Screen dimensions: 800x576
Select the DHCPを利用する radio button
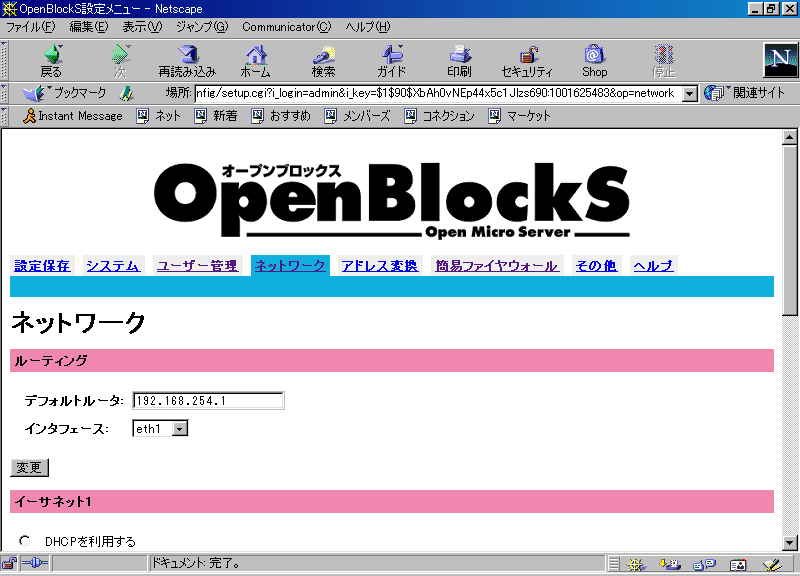pyautogui.click(x=24, y=540)
